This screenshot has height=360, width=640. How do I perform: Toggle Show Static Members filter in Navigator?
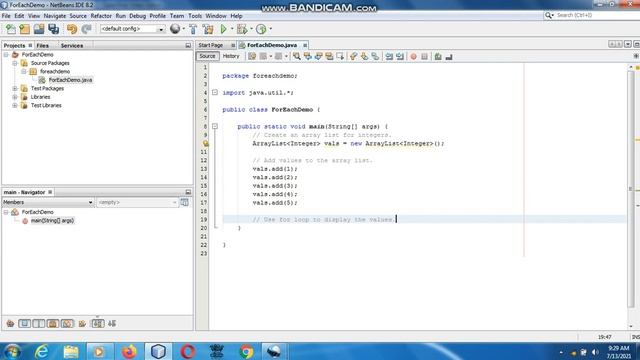[x=39, y=324]
